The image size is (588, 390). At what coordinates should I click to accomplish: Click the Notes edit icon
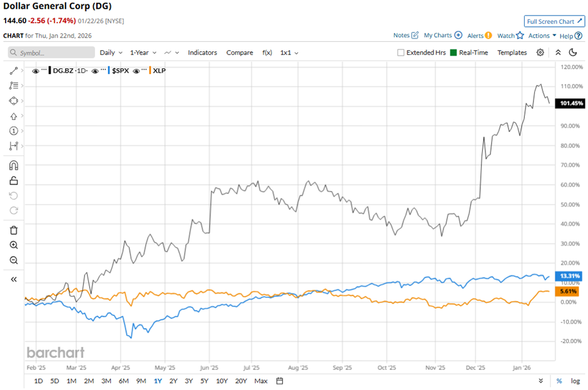click(415, 35)
